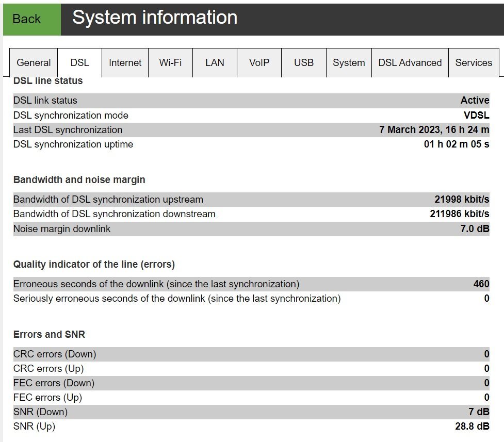
Task: Select the 21998 kbit/s upstream value
Action: (x=462, y=199)
